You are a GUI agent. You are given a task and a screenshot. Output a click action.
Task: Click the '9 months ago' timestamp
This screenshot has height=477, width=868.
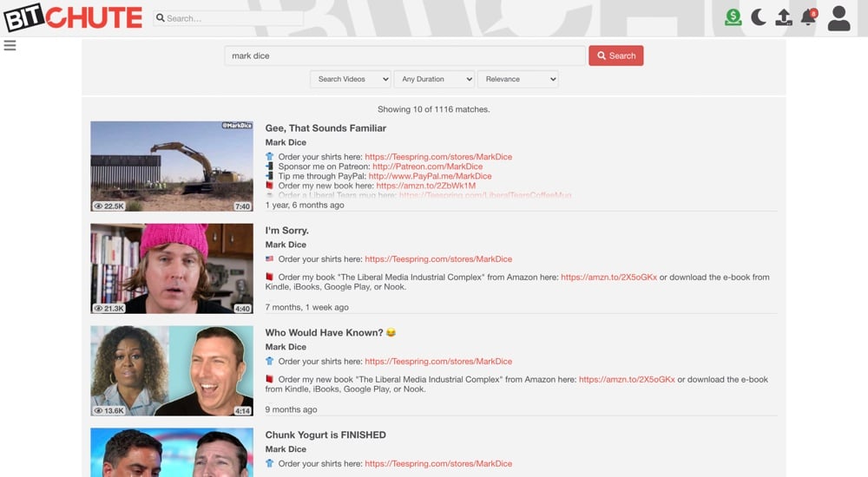click(291, 409)
